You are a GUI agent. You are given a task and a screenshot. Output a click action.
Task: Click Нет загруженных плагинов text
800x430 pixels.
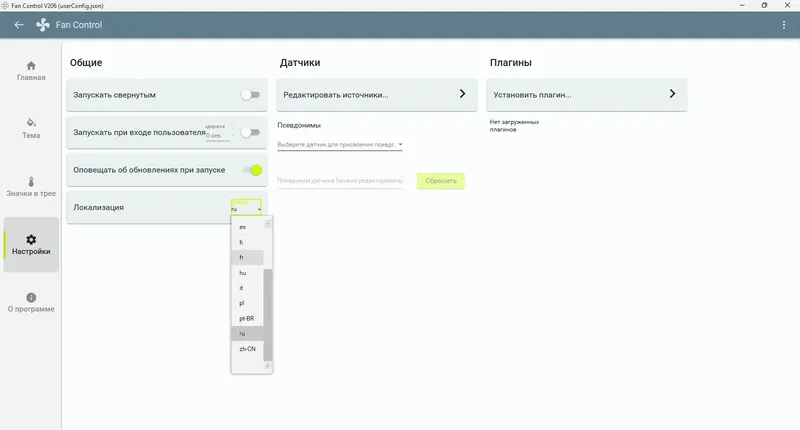tap(514, 125)
